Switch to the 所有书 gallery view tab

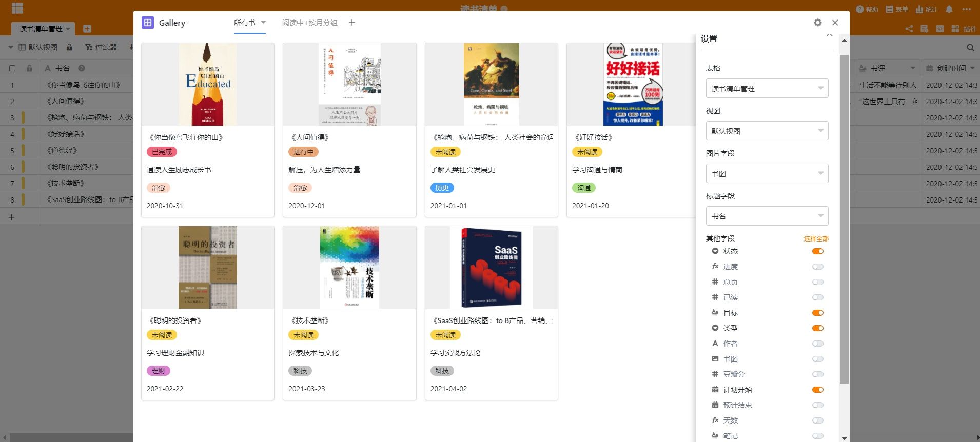coord(245,23)
